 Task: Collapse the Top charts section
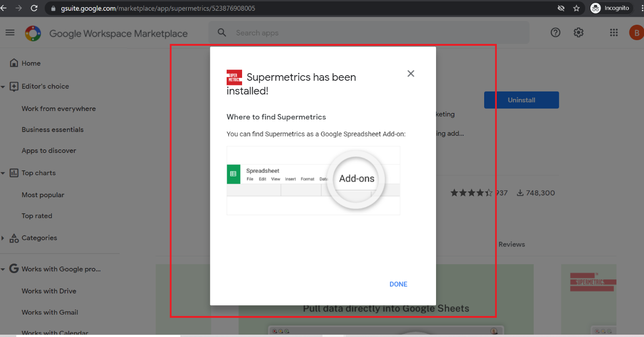(3, 173)
